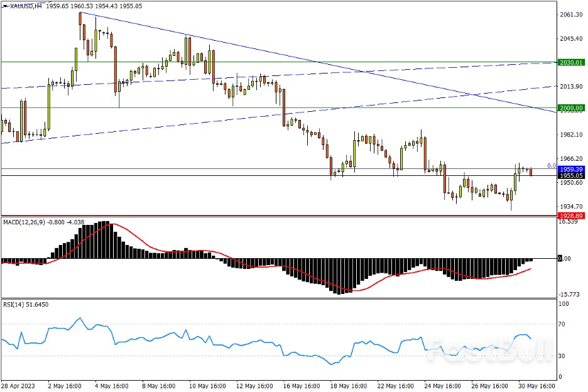Click the green 2000.00 price tag
The width and height of the screenshot is (588, 392).
572,108
